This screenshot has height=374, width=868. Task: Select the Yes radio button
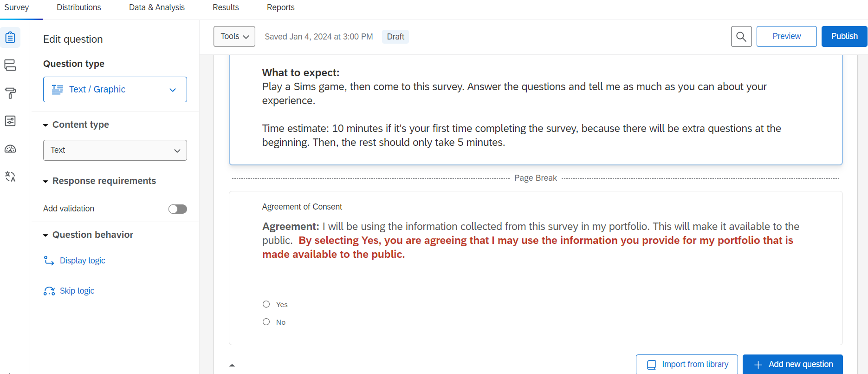point(266,304)
